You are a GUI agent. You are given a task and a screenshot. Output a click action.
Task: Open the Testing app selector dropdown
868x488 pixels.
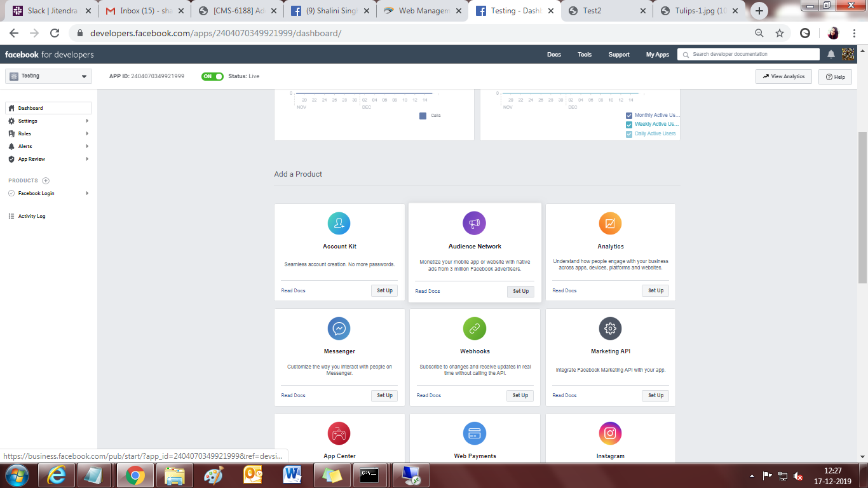tap(48, 76)
